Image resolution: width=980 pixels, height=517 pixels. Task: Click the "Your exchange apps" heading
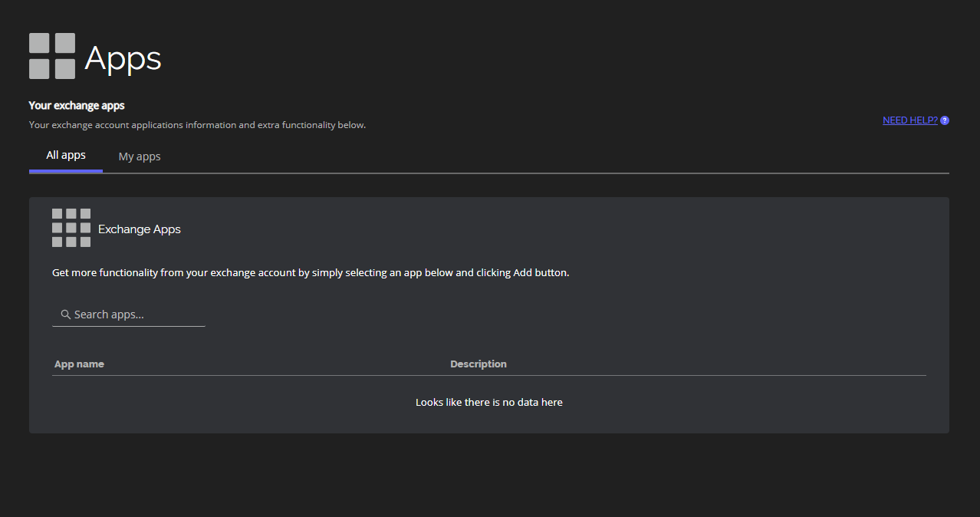(77, 106)
